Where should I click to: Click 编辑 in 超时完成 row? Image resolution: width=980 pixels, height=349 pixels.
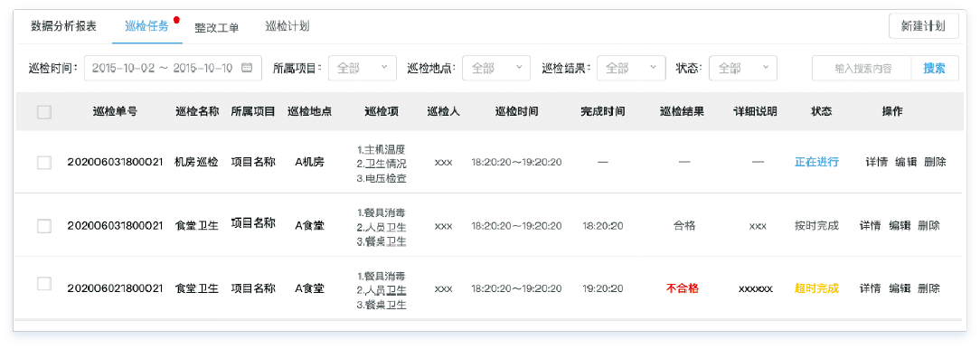point(900,288)
